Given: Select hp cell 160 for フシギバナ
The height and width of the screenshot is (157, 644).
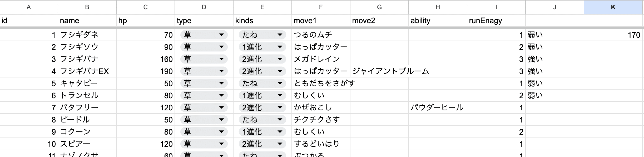Looking at the screenshot, I should pyautogui.click(x=145, y=59).
